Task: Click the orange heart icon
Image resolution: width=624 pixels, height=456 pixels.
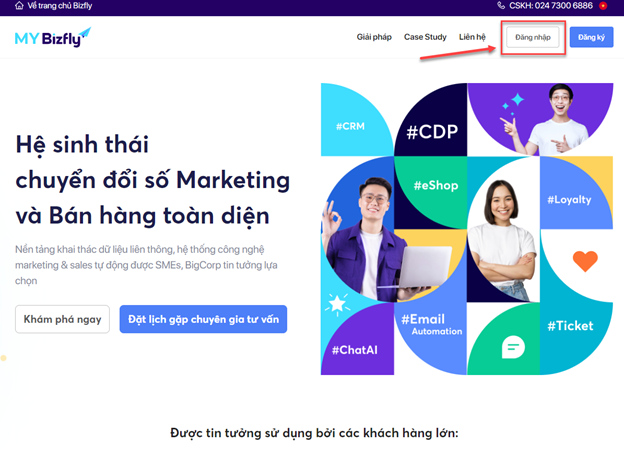Action: pyautogui.click(x=585, y=261)
